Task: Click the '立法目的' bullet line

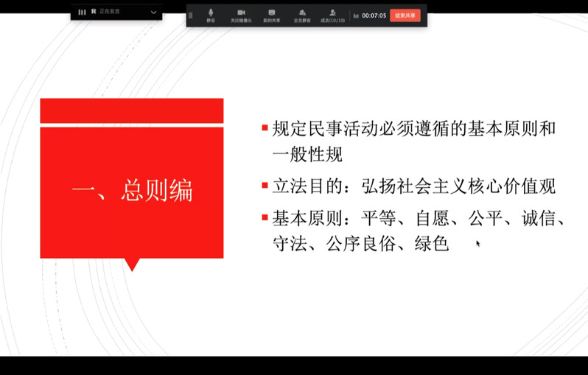Action: (x=413, y=186)
